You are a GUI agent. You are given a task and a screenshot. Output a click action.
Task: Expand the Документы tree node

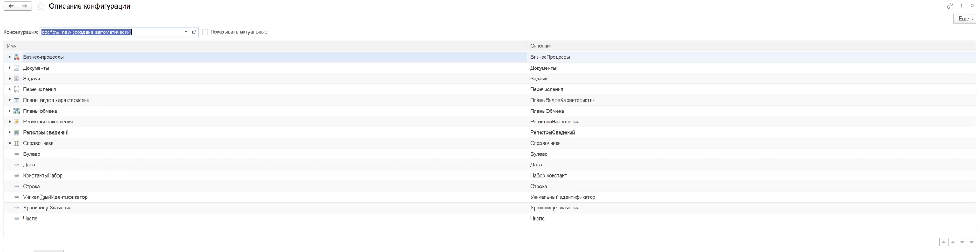(x=10, y=68)
